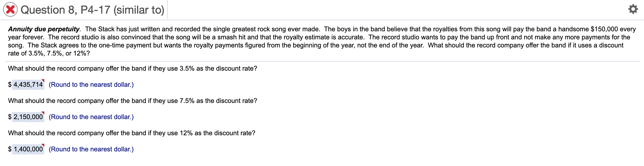
Task: Open the settings gear icon
Action: click(x=633, y=9)
